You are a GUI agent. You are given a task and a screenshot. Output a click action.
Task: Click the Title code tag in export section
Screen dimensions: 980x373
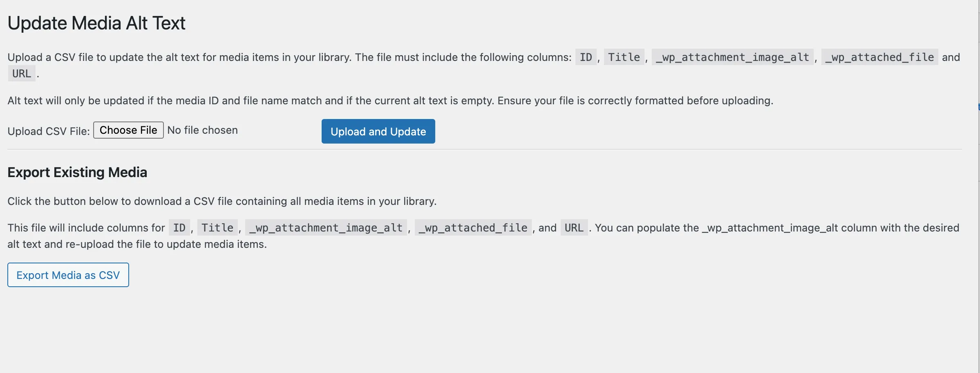(217, 228)
